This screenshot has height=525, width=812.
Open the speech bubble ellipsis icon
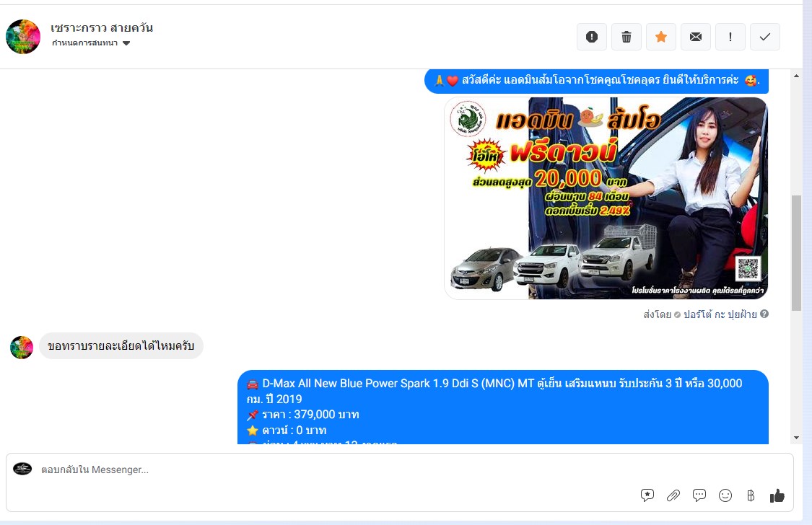[699, 495]
